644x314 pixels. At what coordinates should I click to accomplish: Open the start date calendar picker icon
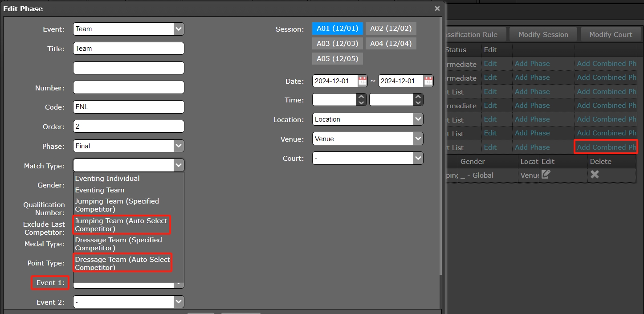[363, 81]
